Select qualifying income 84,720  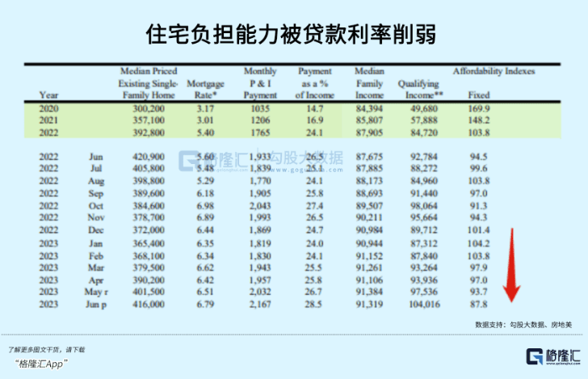pos(424,133)
